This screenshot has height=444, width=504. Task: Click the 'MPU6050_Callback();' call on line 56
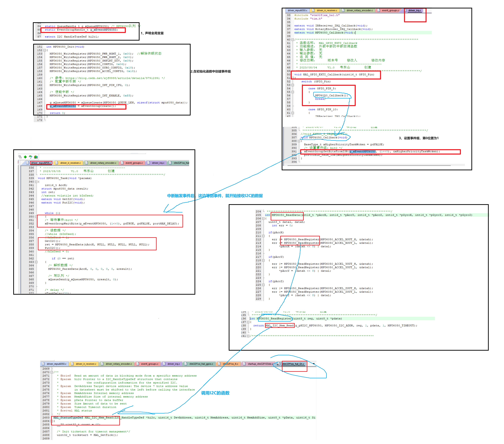coord(331,95)
